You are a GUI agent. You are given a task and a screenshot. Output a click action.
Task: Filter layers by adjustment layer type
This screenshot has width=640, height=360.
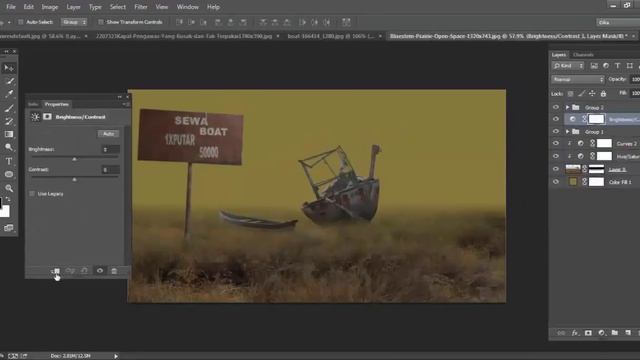pos(606,66)
